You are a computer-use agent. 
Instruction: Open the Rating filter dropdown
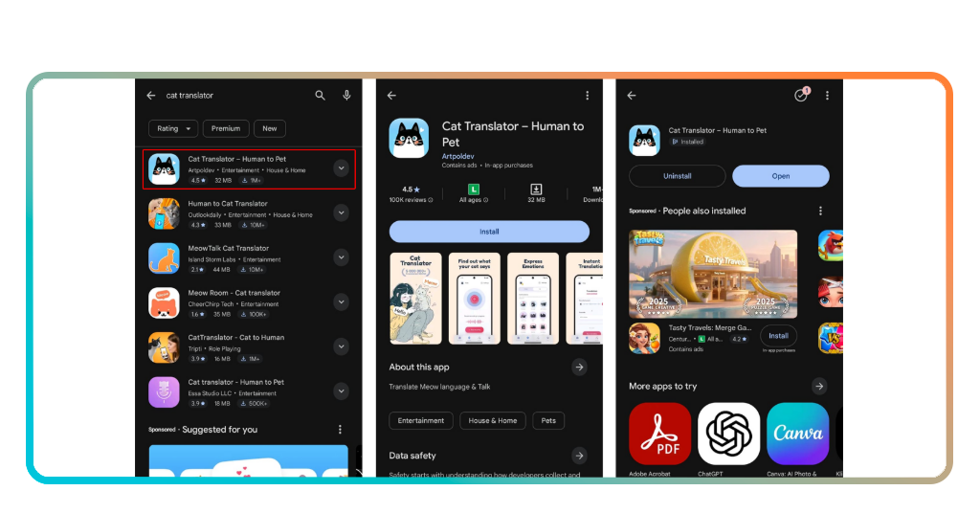pos(173,128)
